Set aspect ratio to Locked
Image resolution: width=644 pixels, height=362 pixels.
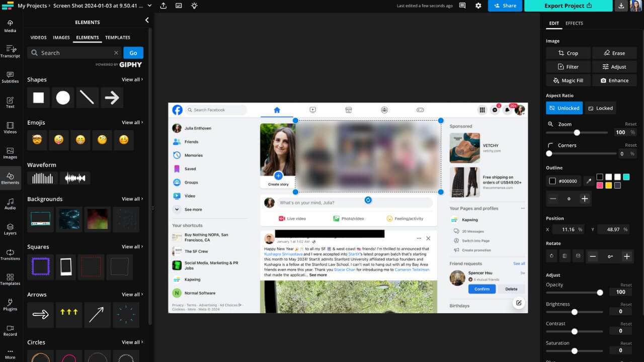[x=601, y=108]
